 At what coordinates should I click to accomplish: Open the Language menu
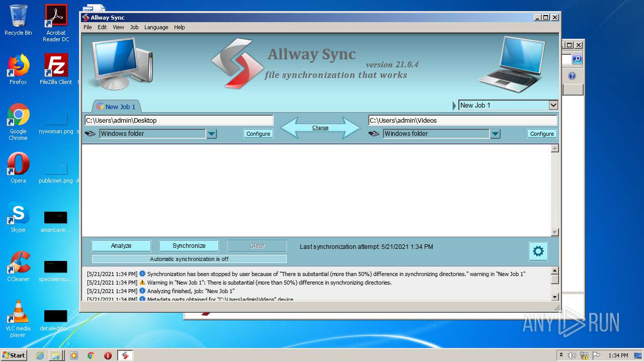pos(156,27)
